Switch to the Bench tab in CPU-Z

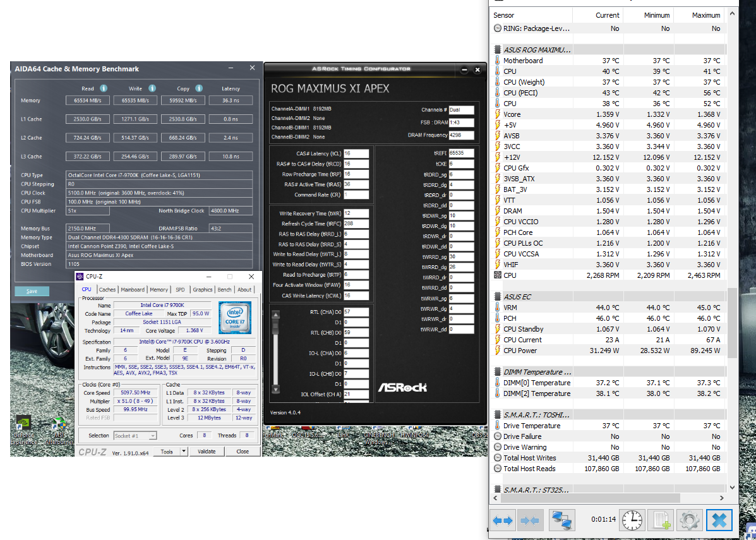[x=225, y=290]
